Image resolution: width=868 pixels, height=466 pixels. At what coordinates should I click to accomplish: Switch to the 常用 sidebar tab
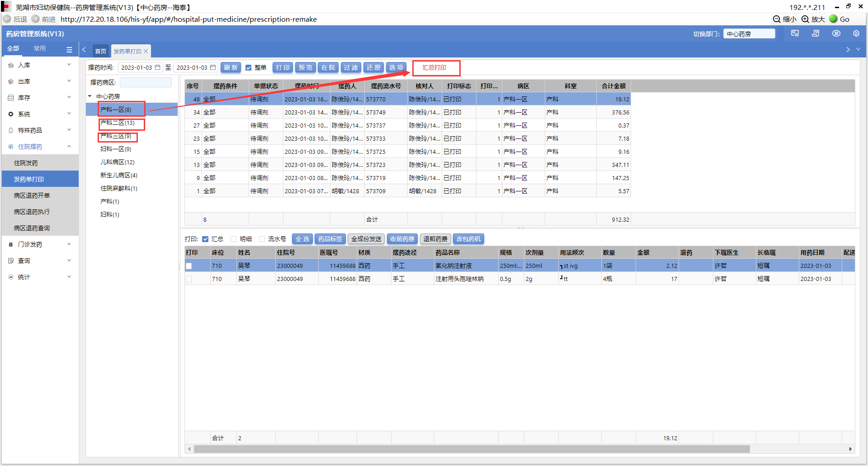pyautogui.click(x=40, y=48)
